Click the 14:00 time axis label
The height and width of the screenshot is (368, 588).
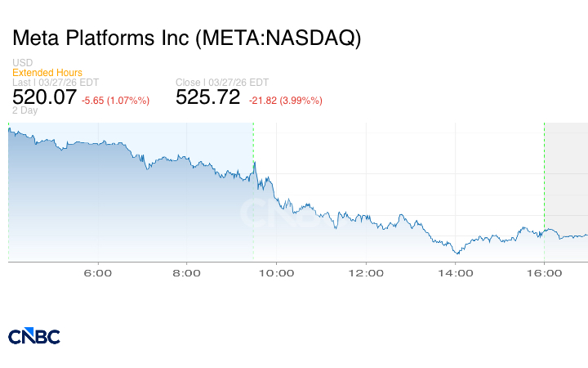tap(455, 273)
